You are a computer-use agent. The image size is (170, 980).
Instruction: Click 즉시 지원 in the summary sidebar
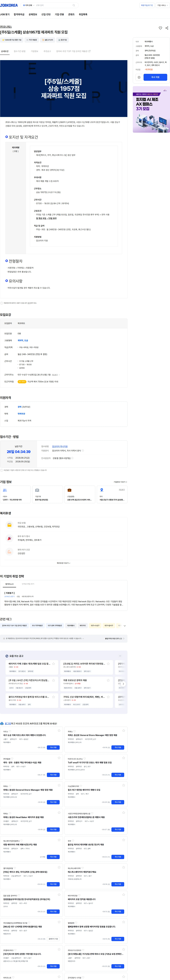point(155,77)
